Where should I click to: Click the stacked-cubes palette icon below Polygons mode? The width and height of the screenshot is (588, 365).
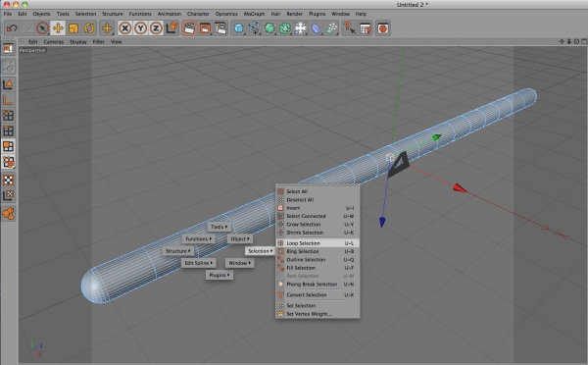(8, 162)
